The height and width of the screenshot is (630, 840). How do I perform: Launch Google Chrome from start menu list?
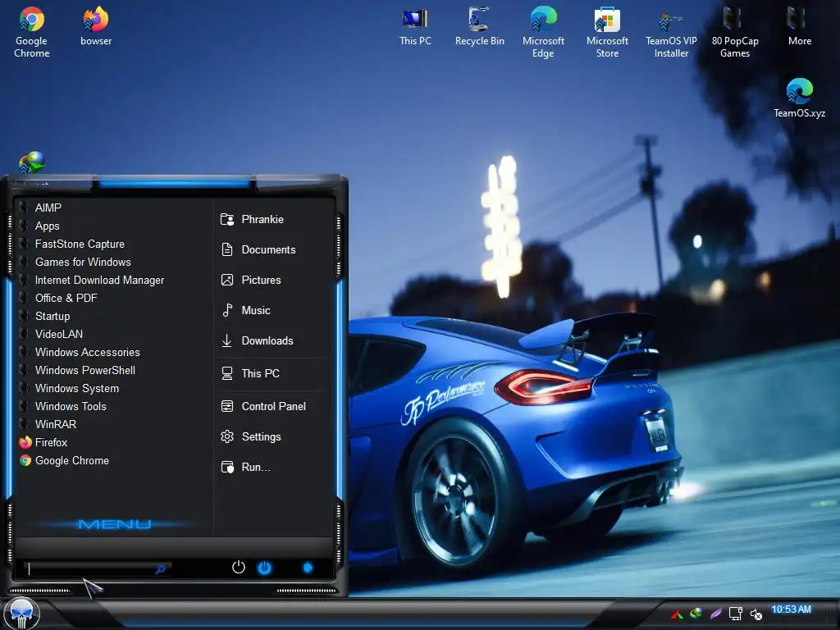[112, 461]
